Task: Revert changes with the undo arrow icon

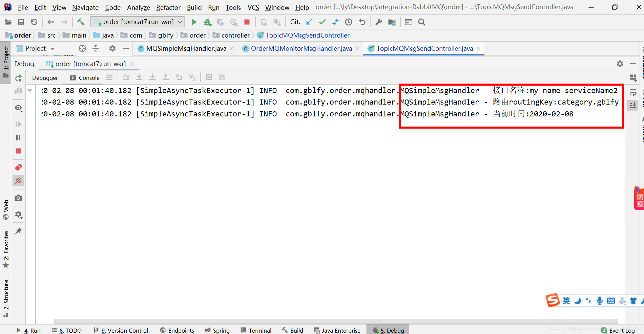Action: [x=362, y=22]
